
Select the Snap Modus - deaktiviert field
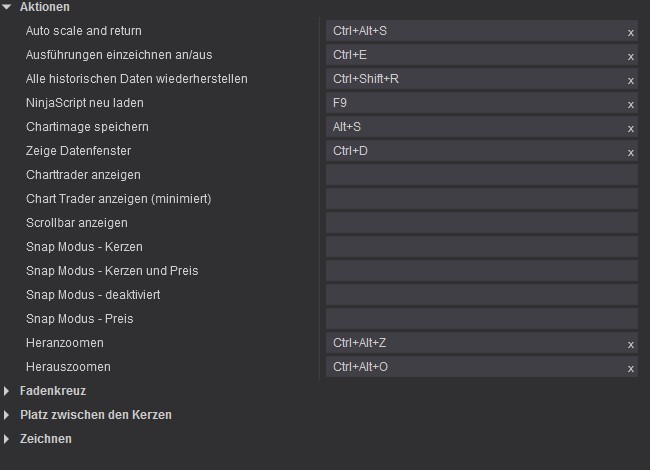click(481, 295)
